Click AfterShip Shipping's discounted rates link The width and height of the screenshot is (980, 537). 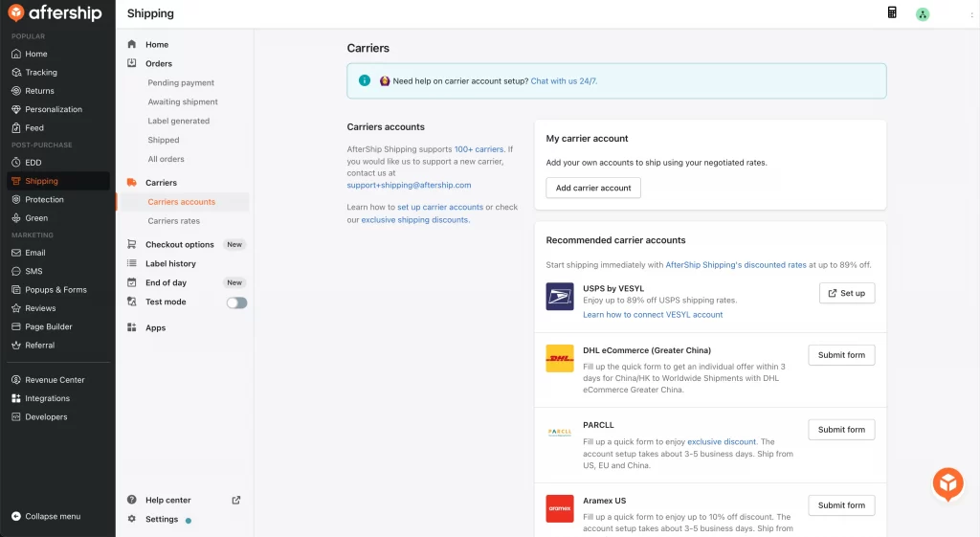(736, 265)
